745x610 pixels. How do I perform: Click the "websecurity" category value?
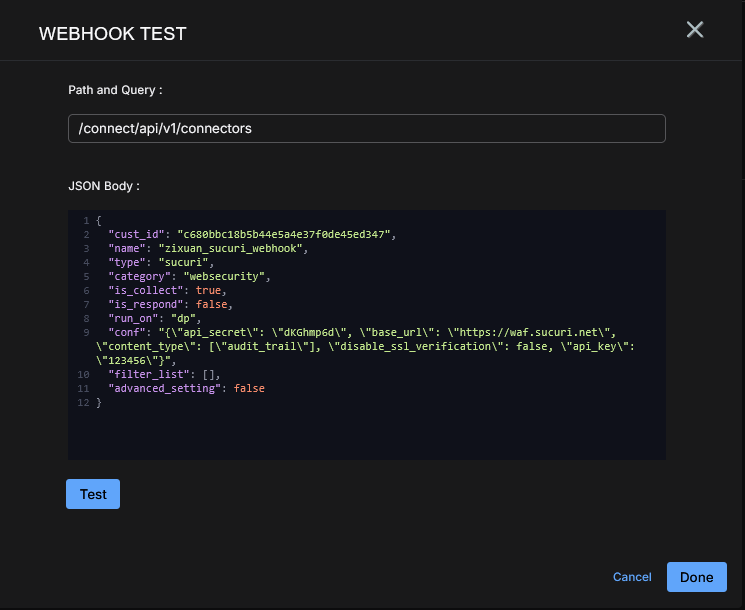tap(224, 276)
